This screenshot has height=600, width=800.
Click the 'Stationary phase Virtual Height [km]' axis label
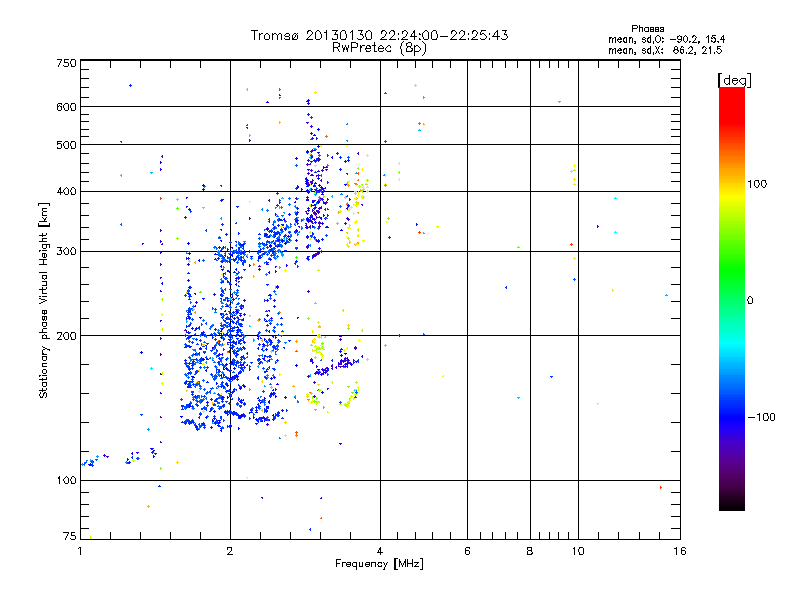tap(43, 301)
